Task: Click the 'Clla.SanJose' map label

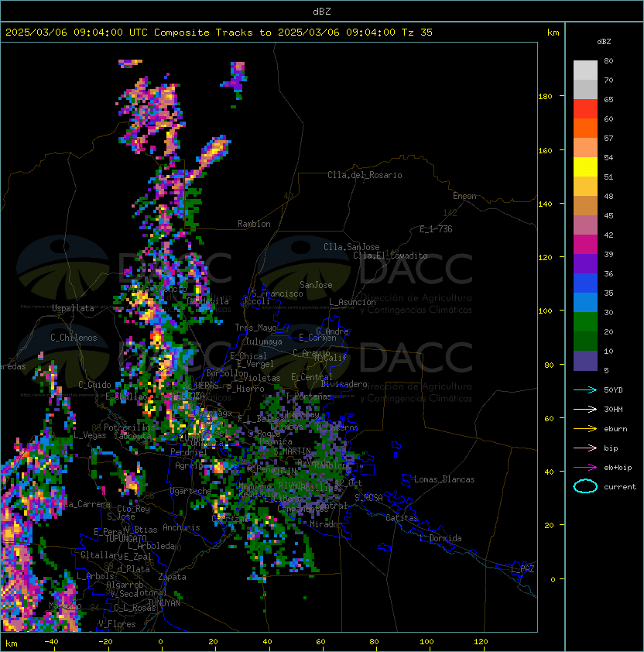Action: [351, 247]
